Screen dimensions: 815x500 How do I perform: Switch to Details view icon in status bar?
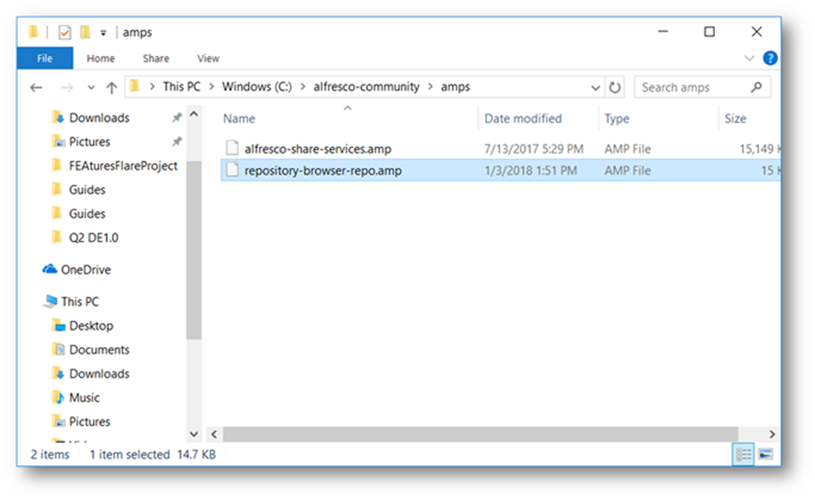pyautogui.click(x=744, y=454)
